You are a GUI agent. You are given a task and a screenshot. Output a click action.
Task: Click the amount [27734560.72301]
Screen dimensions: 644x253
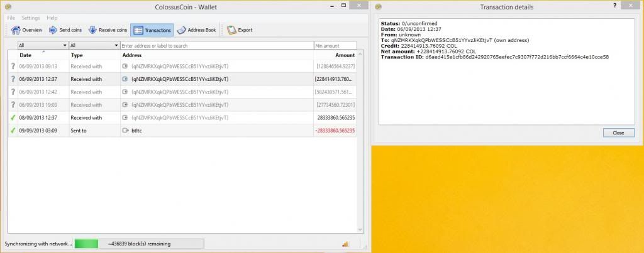click(x=336, y=105)
